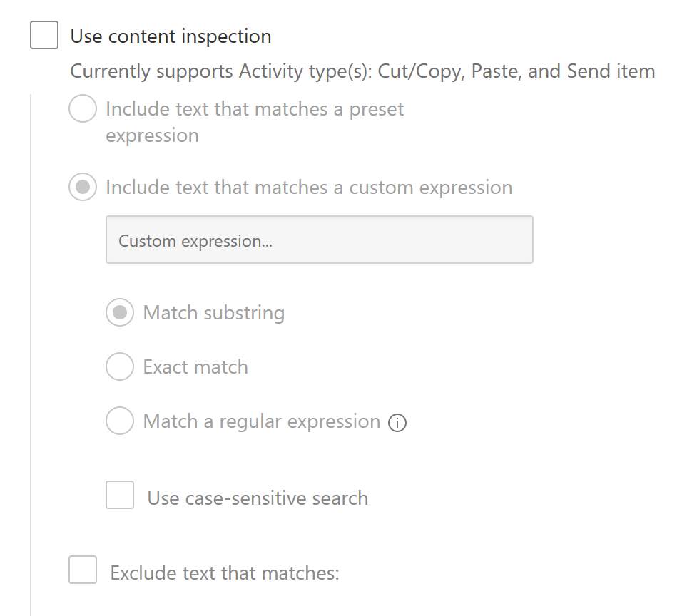
Task: Click the 'Match a regular expression' label
Action: point(261,421)
